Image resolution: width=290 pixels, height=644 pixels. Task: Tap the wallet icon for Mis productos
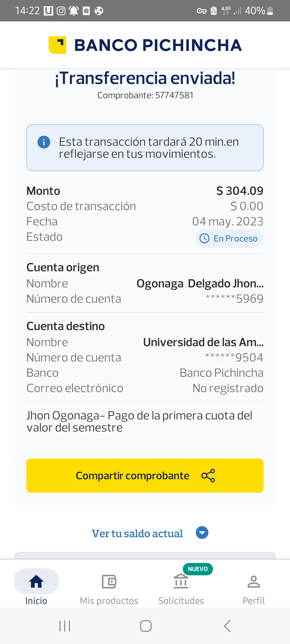pyautogui.click(x=109, y=581)
